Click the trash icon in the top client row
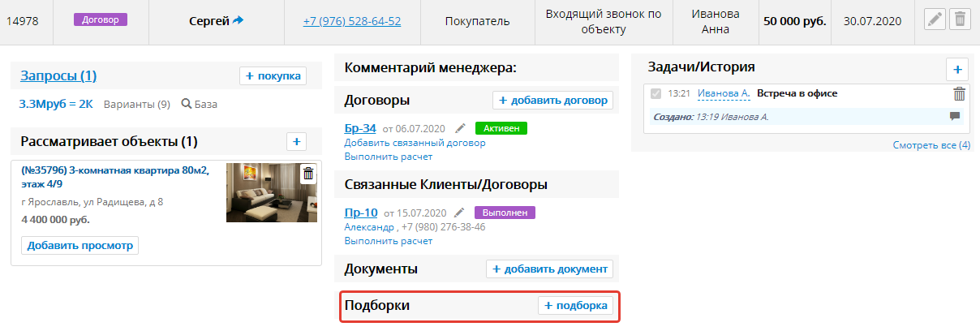This screenshot has width=980, height=331. [959, 20]
